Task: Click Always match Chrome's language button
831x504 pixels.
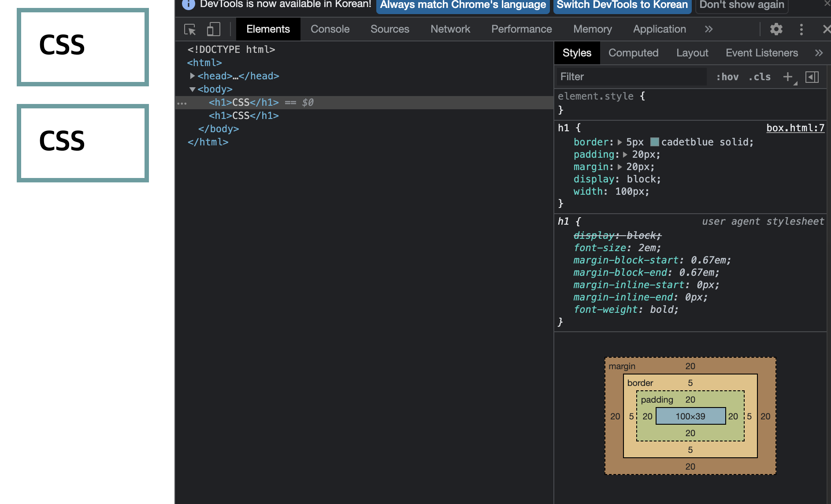Action: pos(463,5)
